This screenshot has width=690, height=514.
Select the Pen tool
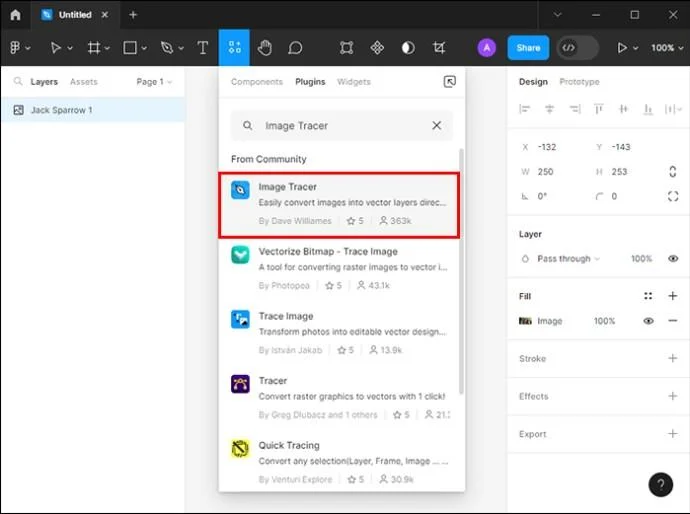(167, 48)
